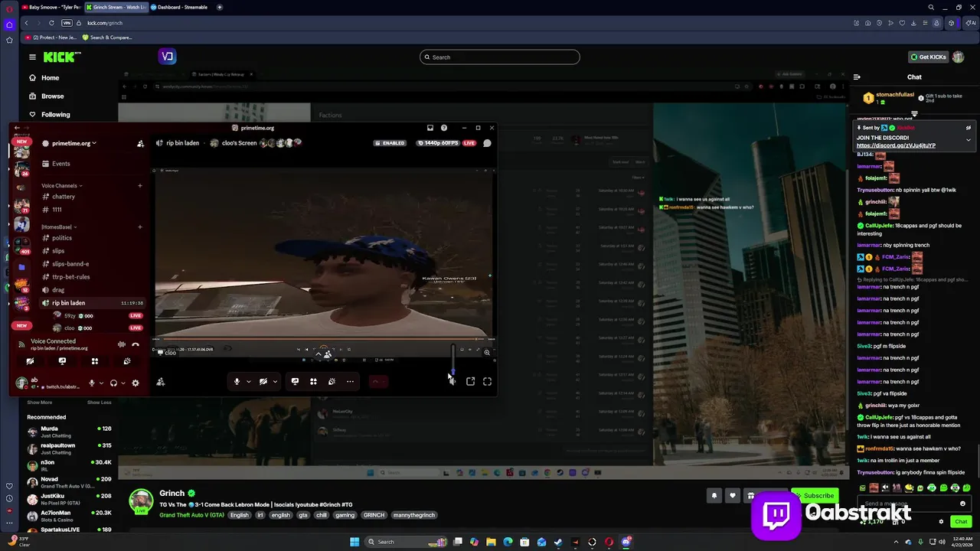Open the chattery channel in Discord
Screen dimensions: 980x551
click(58, 197)
